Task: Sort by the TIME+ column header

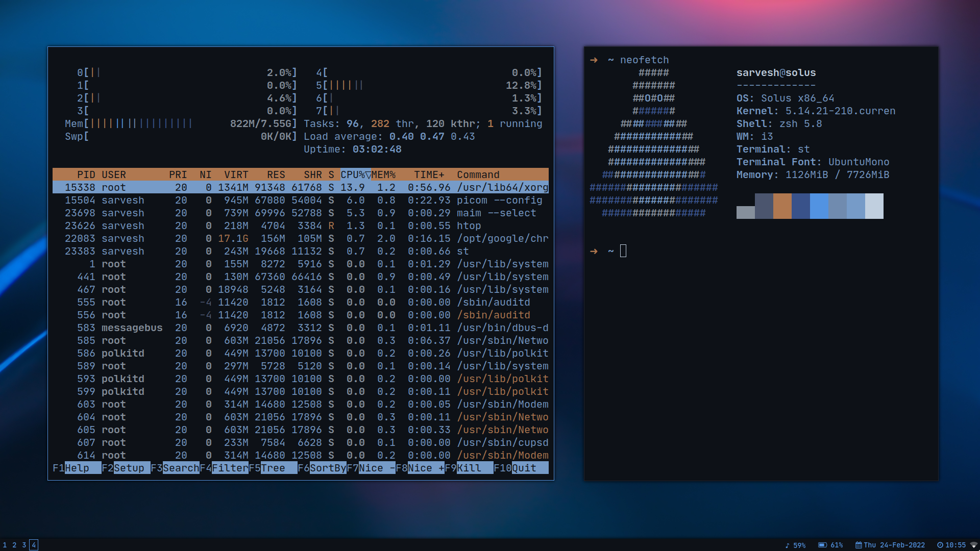Action: [x=429, y=175]
